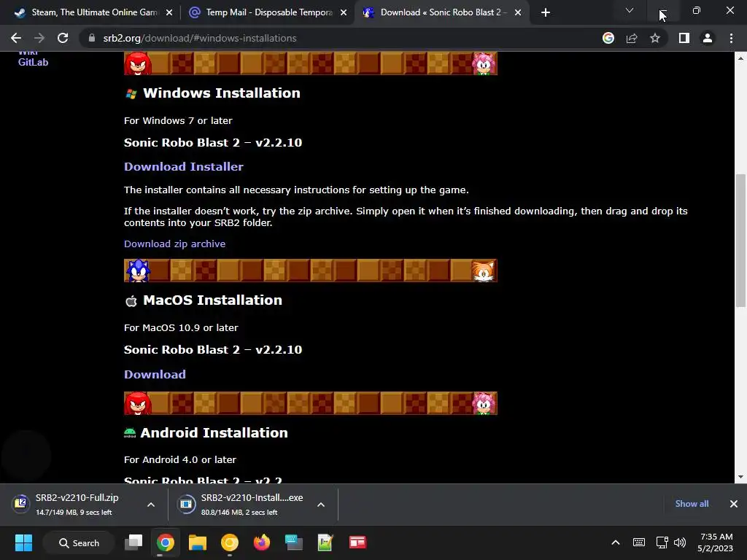Open Chrome's three-dot menu
The image size is (747, 560).
pos(731,38)
